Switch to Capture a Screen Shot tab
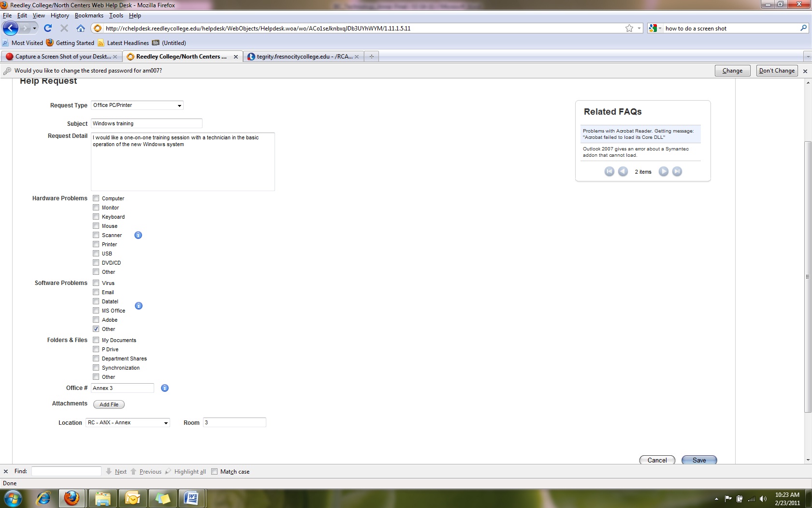Image resolution: width=812 pixels, height=508 pixels. click(61, 57)
